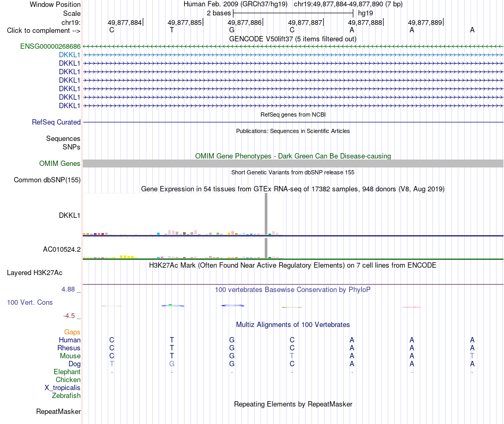Click the OMIM Genes track label
This screenshot has width=504, height=424.
pyautogui.click(x=60, y=163)
